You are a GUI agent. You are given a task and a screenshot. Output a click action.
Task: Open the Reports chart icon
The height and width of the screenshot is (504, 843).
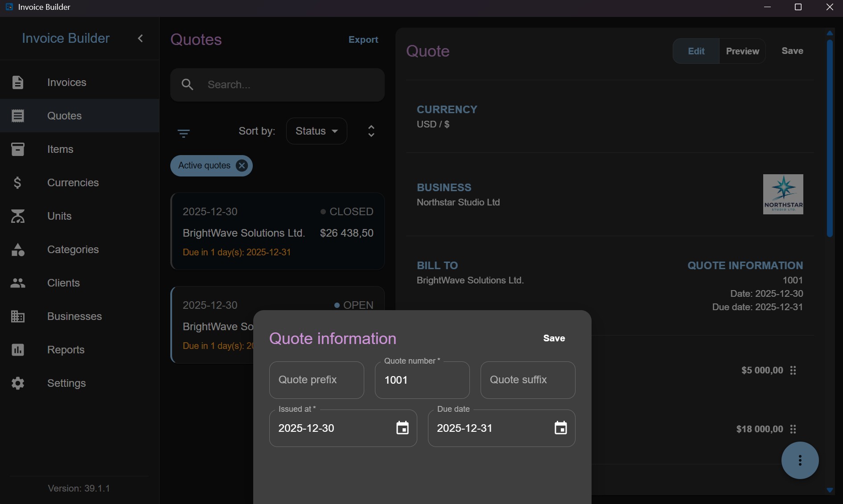[18, 350]
